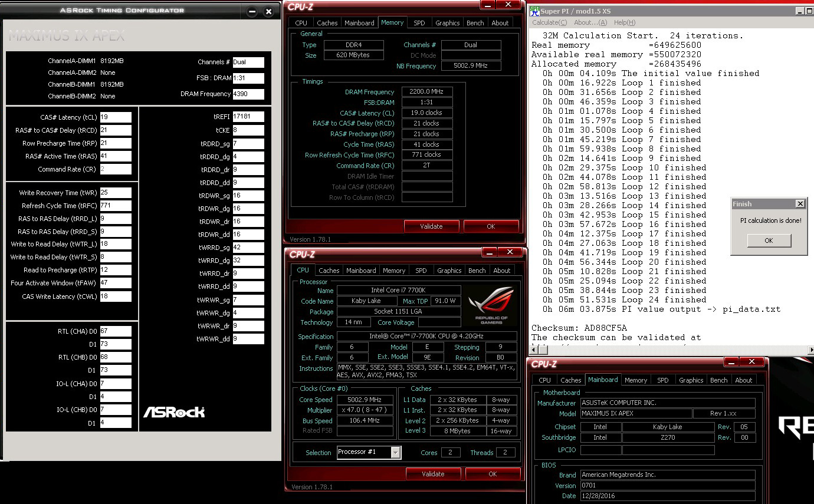Screen dimensions: 814x504
Task: Open the About menu in Super PI
Action: 590,22
